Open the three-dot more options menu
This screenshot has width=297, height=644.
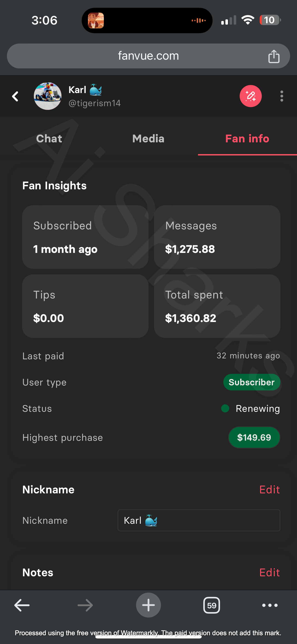click(282, 96)
